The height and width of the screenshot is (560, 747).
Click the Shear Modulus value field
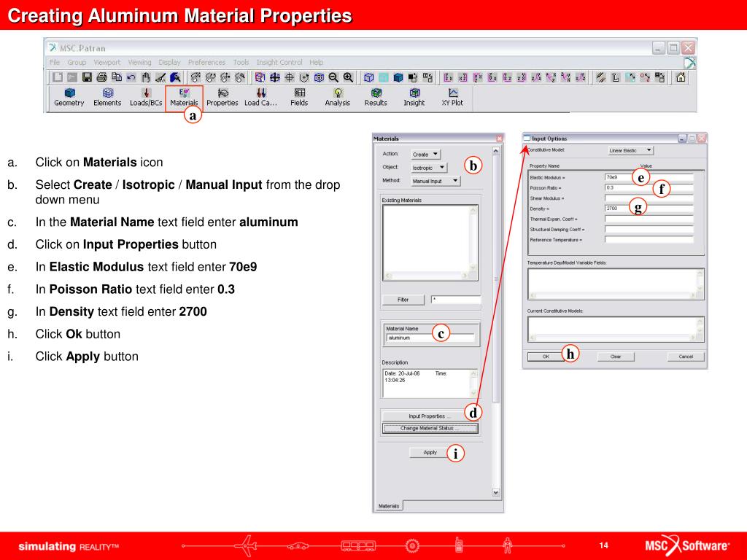(x=649, y=198)
